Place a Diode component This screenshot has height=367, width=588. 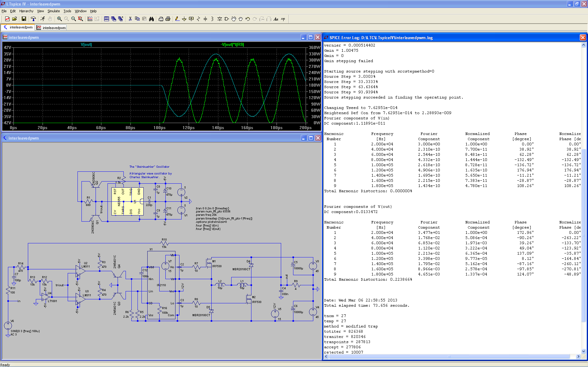(220, 19)
